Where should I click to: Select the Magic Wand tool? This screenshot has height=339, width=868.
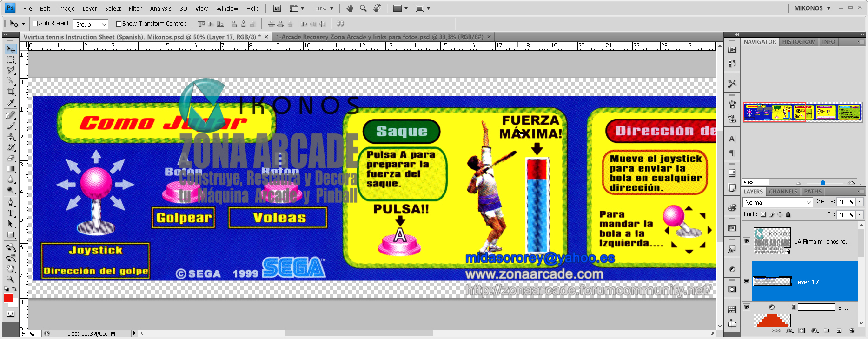[x=11, y=81]
